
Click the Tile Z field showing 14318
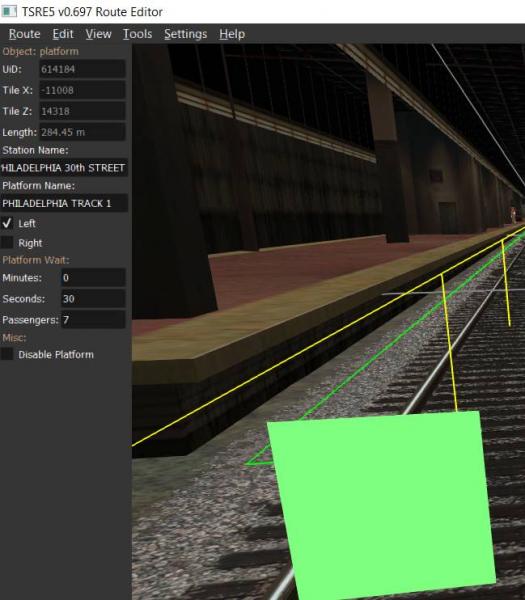click(x=82, y=111)
